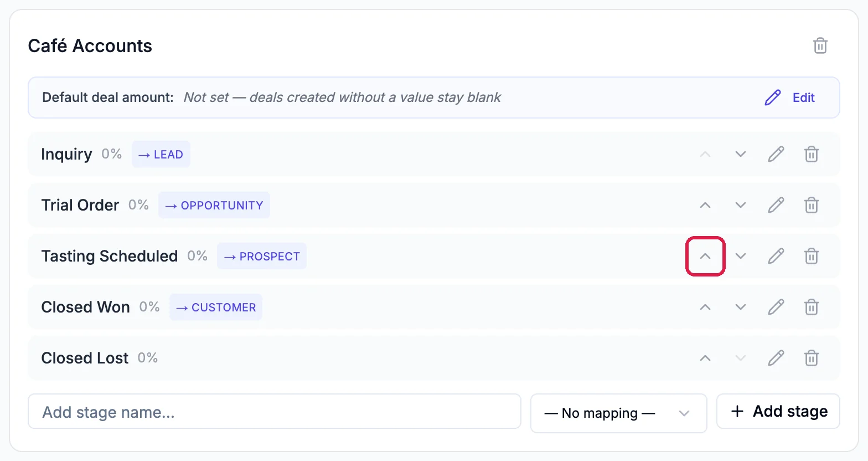
Task: Move the Tasting Scheduled stage down
Action: (741, 256)
